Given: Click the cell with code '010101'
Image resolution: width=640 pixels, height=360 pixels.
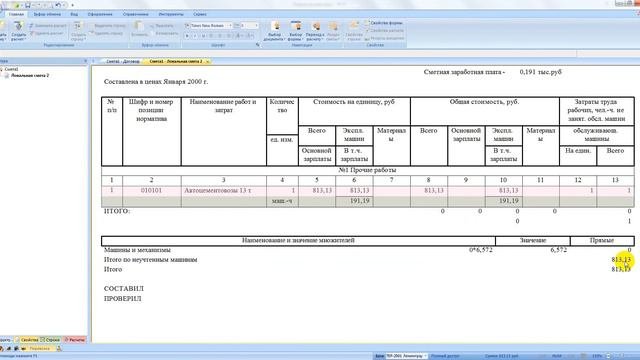Looking at the screenshot, I should coord(151,191).
